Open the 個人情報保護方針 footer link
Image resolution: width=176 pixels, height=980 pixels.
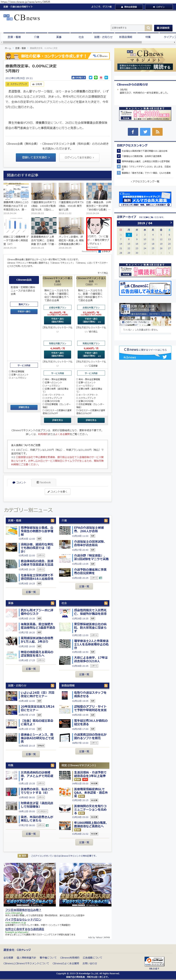pos(26,958)
